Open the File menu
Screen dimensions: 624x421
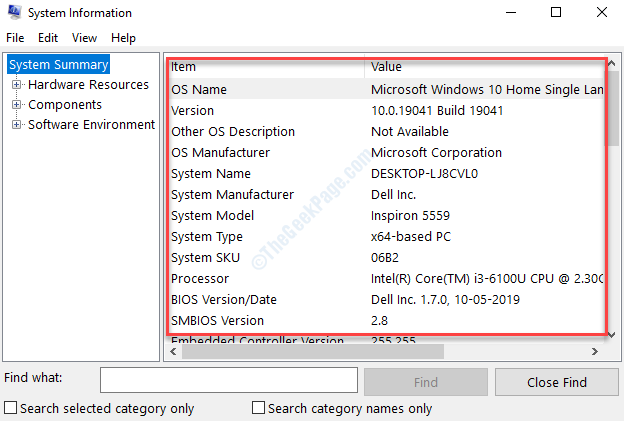pos(15,38)
